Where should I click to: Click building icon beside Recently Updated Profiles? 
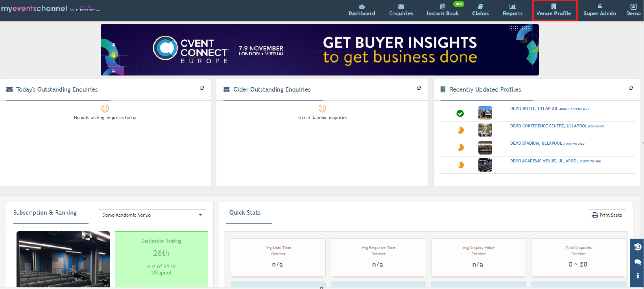[x=443, y=90]
